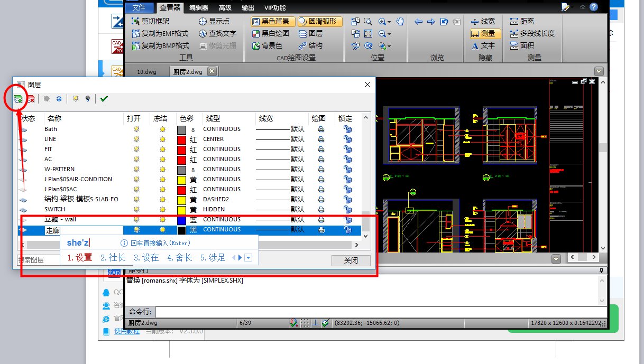Toggle the lock icon for the LINE layer
The height and width of the screenshot is (364, 644).
(x=347, y=139)
